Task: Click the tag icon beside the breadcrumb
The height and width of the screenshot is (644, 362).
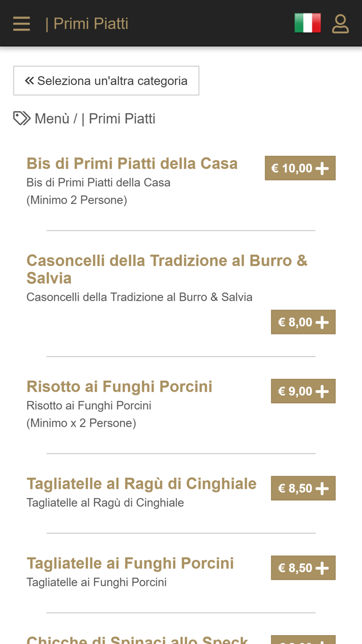Action: (20, 118)
